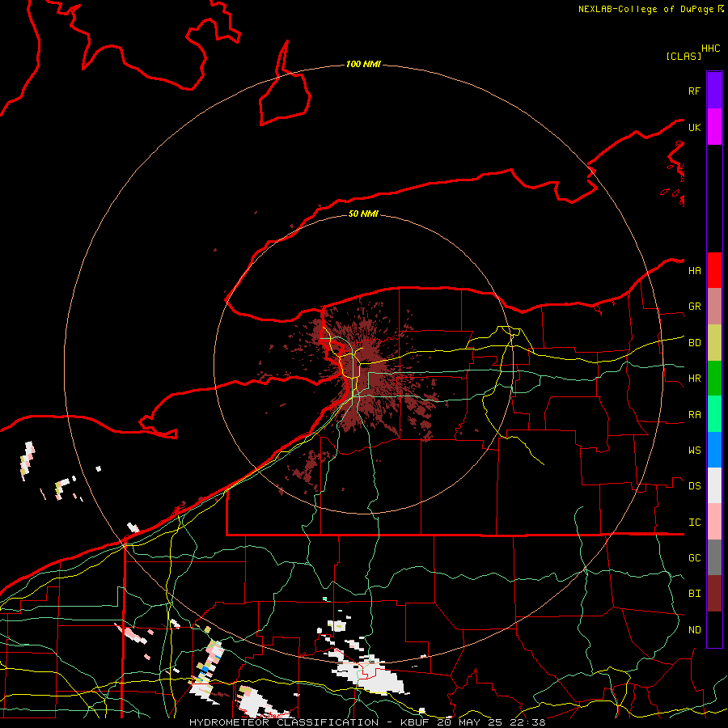
Task: Click the HHC product label
Action: coord(711,49)
